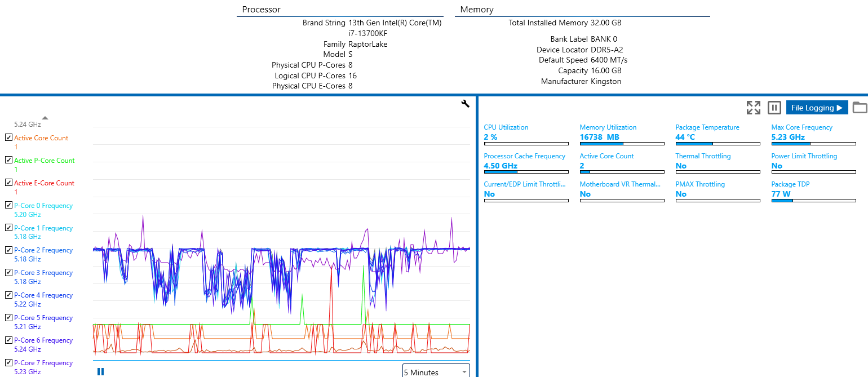Click the CPU Utilization progress bar
The width and height of the screenshot is (868, 377).
[526, 144]
